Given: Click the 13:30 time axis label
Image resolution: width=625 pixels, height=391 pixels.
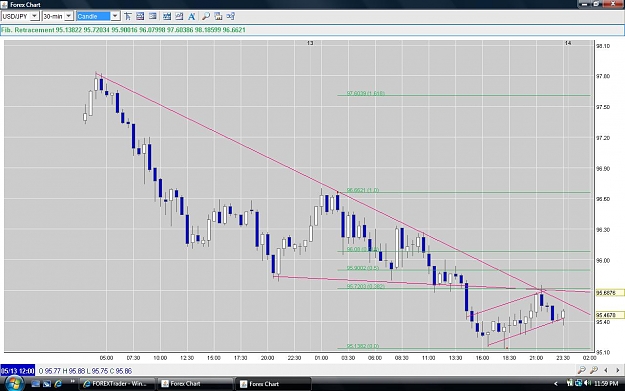Looking at the screenshot, I should pos(455,358).
